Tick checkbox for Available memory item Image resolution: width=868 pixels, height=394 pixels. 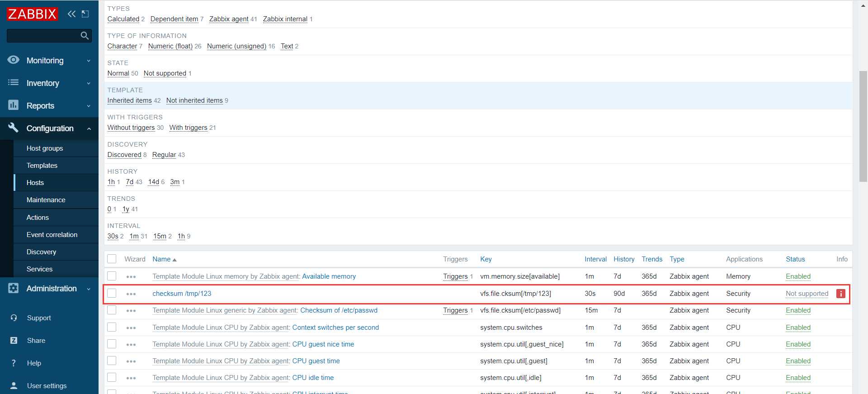tap(112, 276)
